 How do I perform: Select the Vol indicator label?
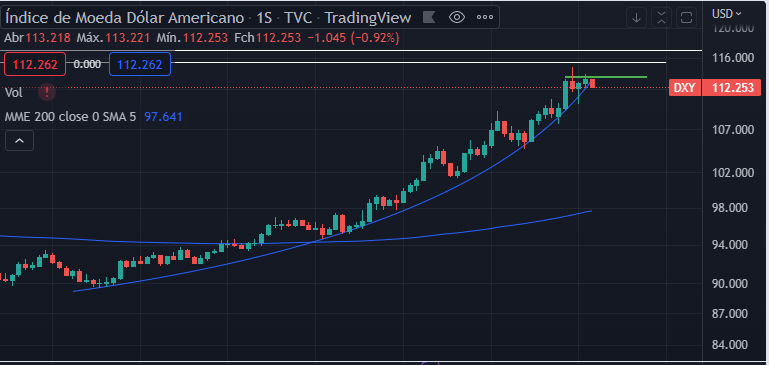(x=14, y=92)
